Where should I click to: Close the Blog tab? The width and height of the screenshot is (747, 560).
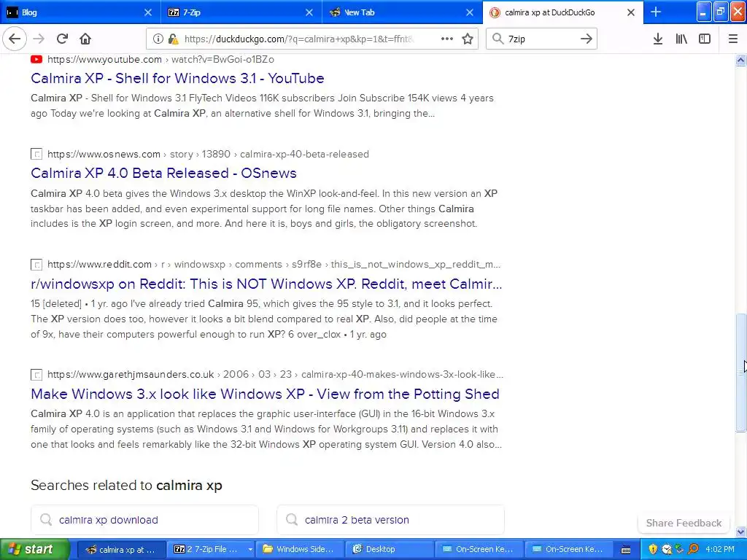(x=147, y=12)
